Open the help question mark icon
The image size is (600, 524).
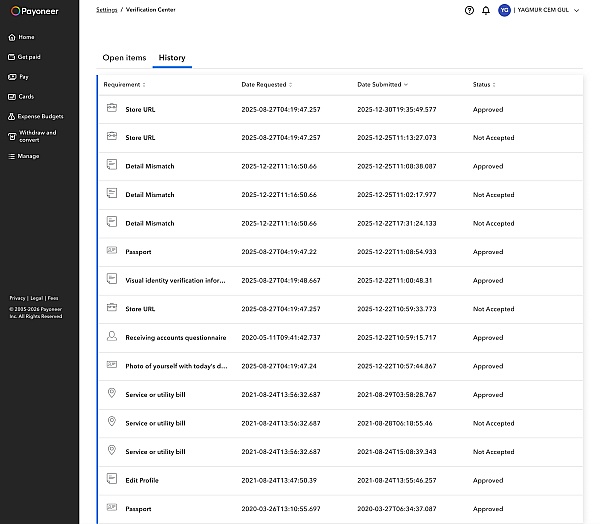tap(470, 10)
